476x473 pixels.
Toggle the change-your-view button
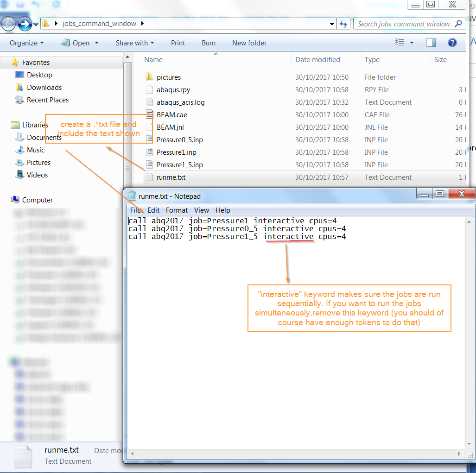pyautogui.click(x=399, y=43)
